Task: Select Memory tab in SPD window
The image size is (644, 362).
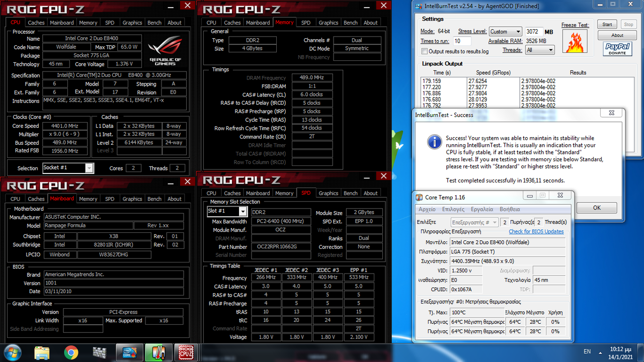Action: (284, 193)
